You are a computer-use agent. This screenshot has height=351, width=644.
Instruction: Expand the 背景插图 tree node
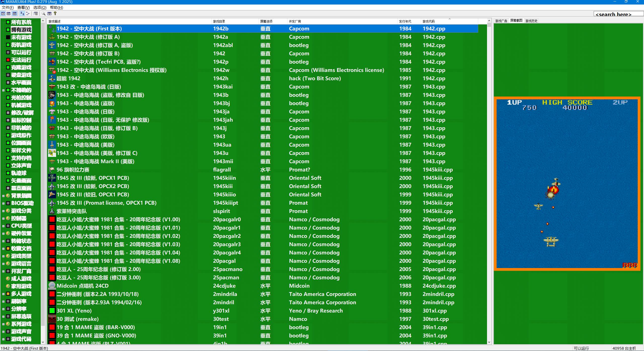[x=3, y=196]
